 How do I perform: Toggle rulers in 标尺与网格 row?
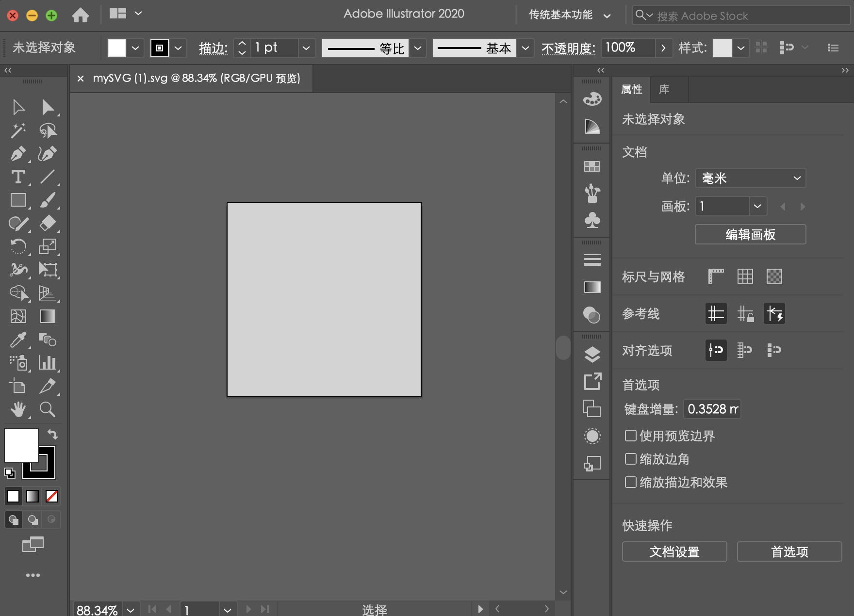(x=716, y=276)
